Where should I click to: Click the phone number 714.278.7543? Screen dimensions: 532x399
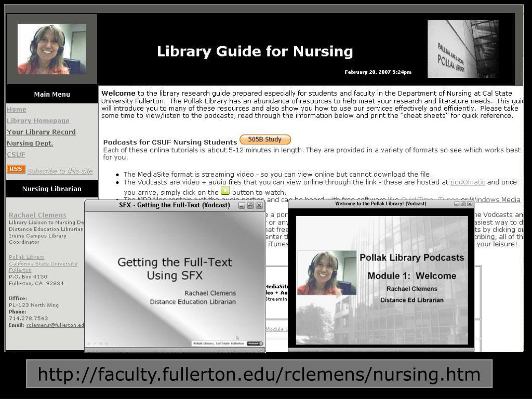pos(29,318)
